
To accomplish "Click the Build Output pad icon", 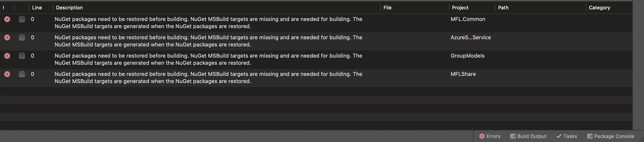I will (x=512, y=136).
